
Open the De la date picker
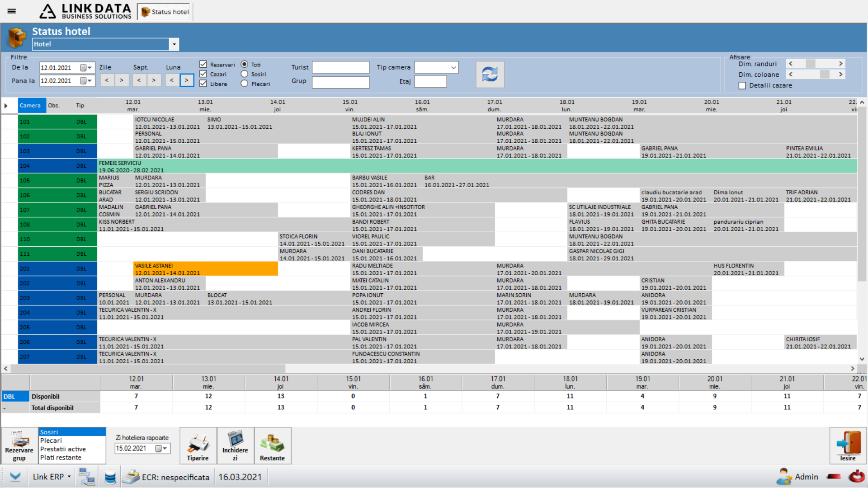pyautogui.click(x=86, y=68)
